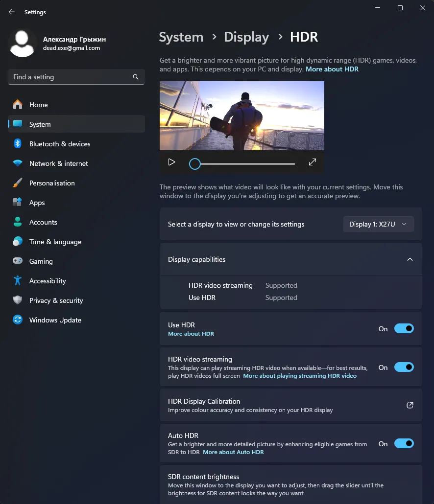434x504 pixels.
Task: Open the Privacy & security settings page
Action: [56, 300]
